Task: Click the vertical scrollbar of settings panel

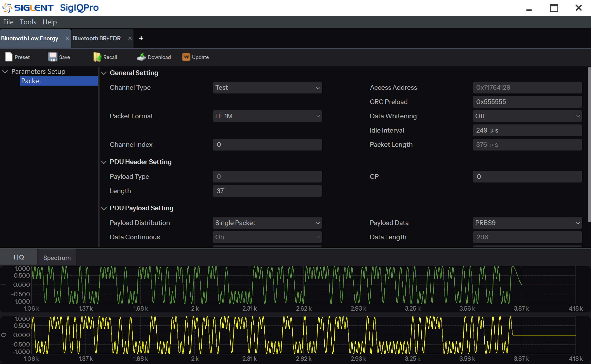Action: (589, 145)
